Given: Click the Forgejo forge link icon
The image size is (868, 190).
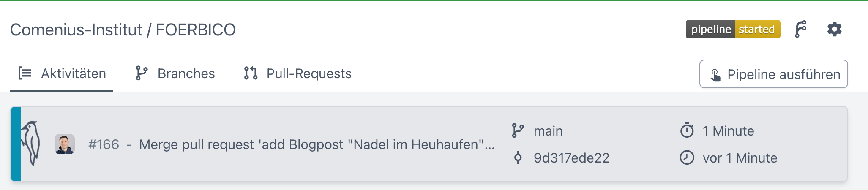Looking at the screenshot, I should [x=800, y=30].
